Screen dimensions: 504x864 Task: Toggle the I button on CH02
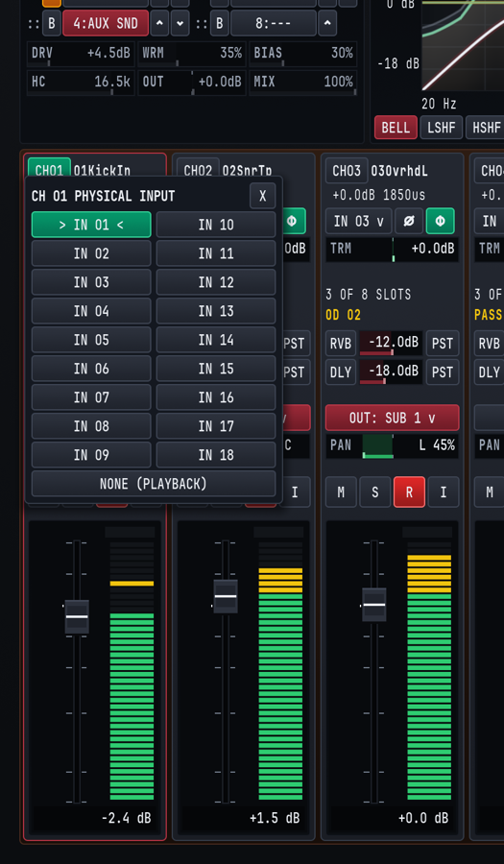(x=296, y=492)
